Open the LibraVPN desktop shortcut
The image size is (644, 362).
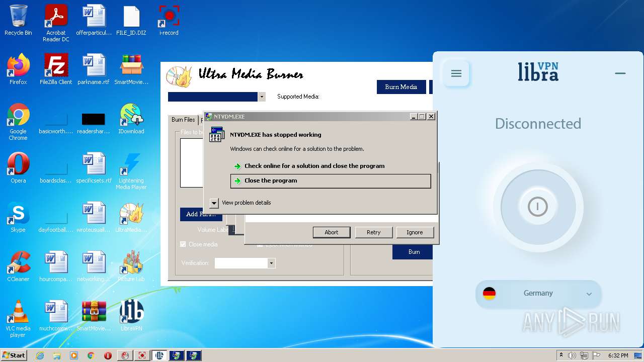click(131, 316)
